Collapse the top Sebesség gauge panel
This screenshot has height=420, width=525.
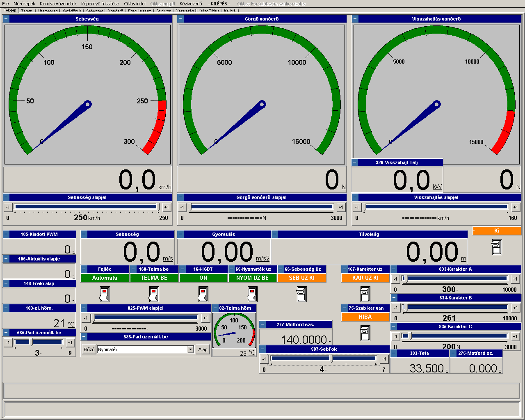[x=6, y=19]
